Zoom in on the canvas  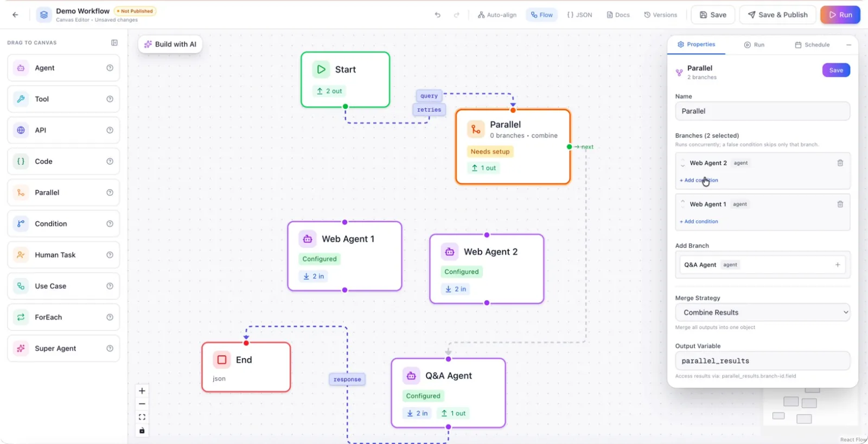point(142,391)
